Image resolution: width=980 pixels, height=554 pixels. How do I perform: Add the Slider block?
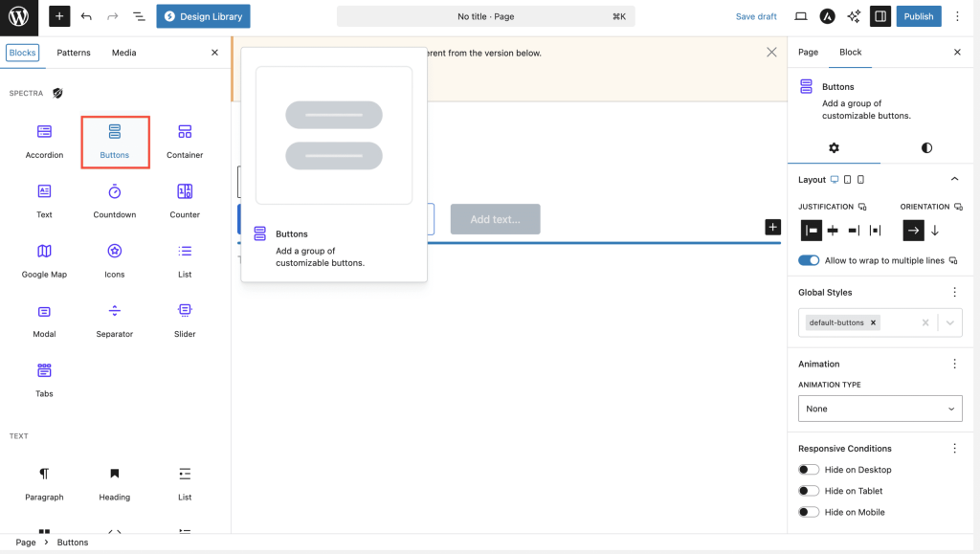[185, 311]
